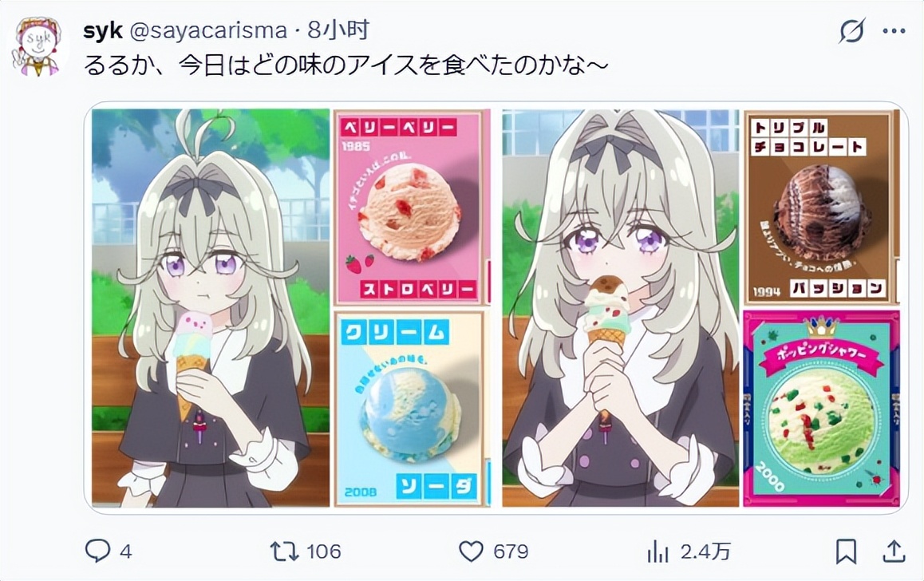924x581 pixels.
Task: Click the 679 likes count
Action: [511, 551]
